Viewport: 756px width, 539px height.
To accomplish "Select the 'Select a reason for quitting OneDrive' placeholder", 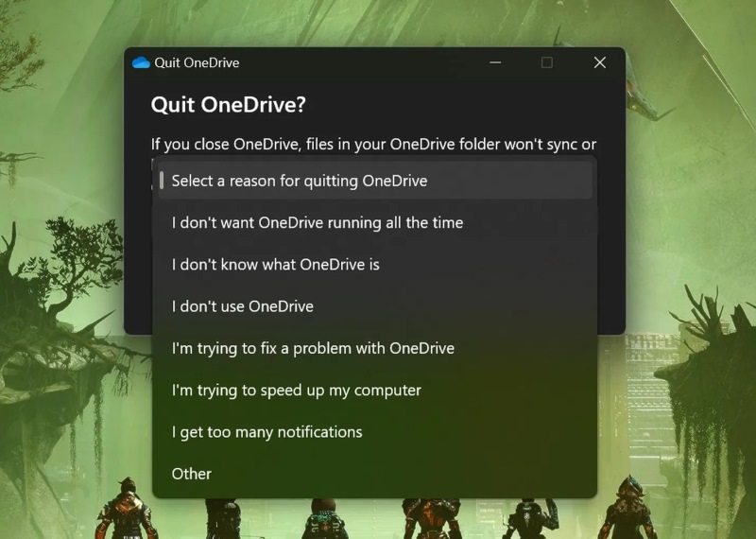I will [x=375, y=181].
